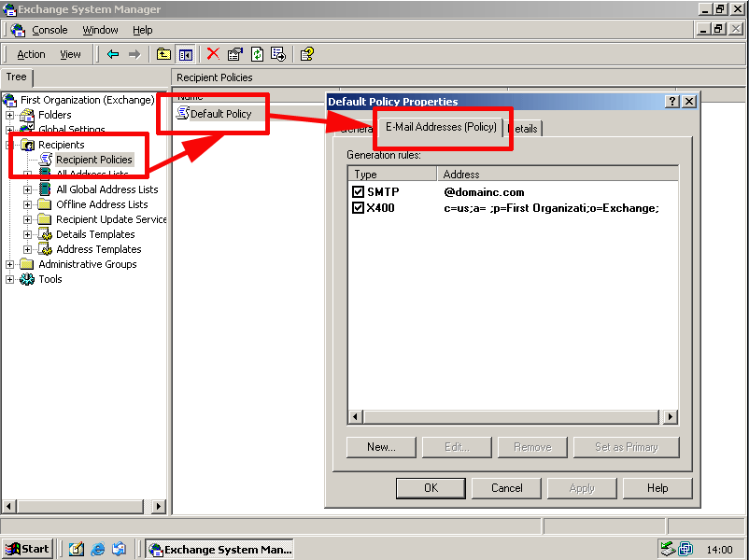Click the Details Templates icon
749x560 pixels.
click(x=45, y=234)
